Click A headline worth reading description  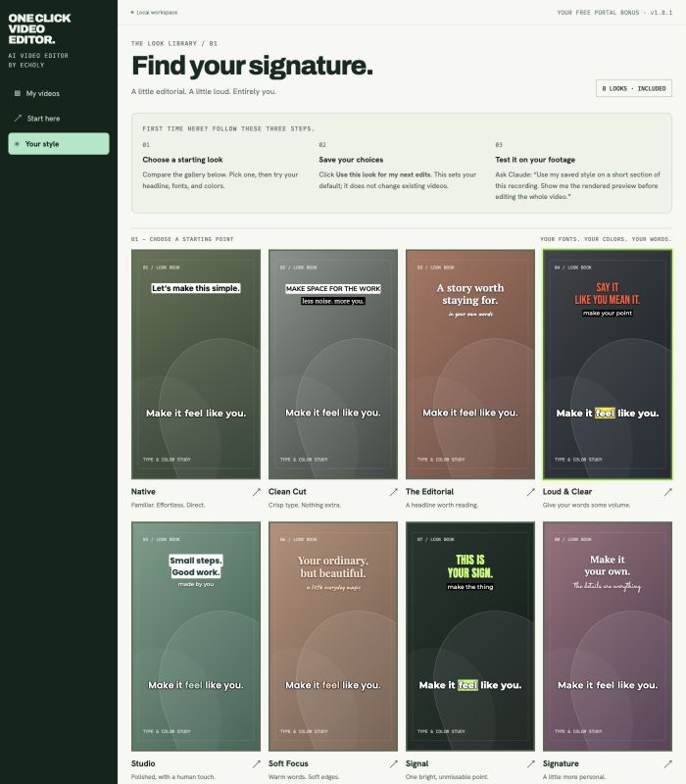tap(442, 505)
